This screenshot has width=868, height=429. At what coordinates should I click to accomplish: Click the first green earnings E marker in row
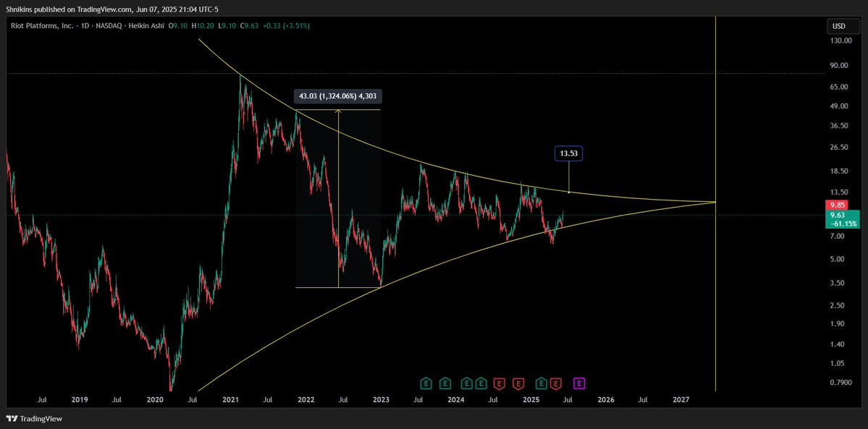click(x=426, y=383)
